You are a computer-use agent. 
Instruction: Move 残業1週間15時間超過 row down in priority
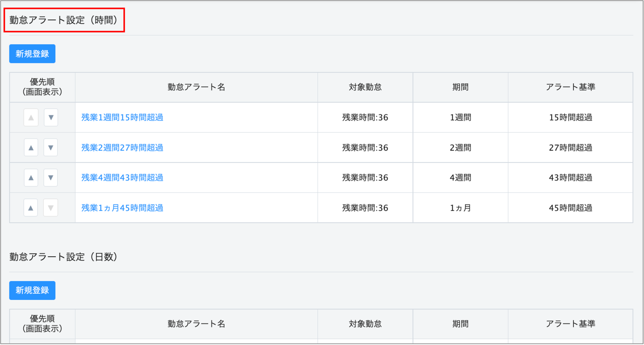click(51, 118)
